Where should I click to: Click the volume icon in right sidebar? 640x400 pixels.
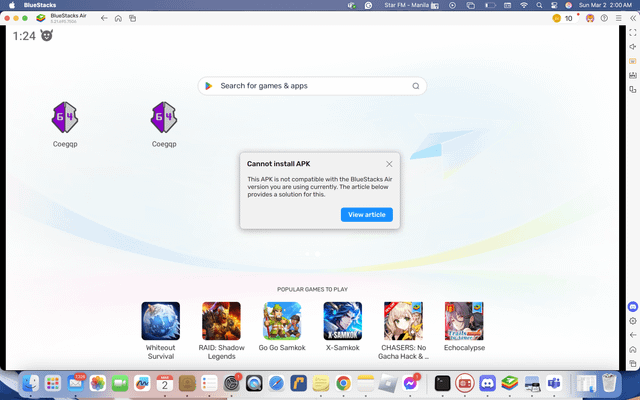point(632,47)
